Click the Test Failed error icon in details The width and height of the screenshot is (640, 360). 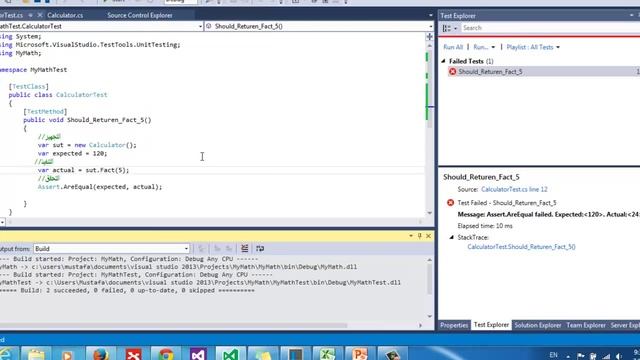pos(450,202)
